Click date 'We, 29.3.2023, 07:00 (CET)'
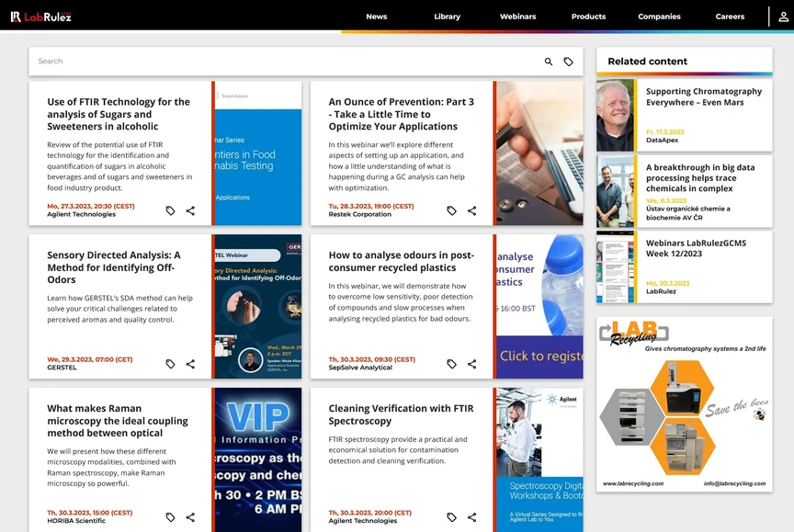 (90, 359)
